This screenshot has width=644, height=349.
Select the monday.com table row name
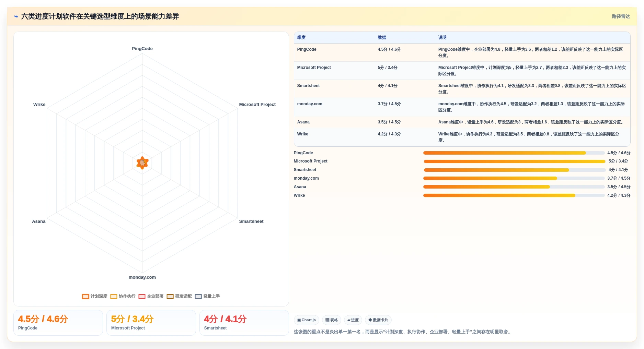pos(310,104)
